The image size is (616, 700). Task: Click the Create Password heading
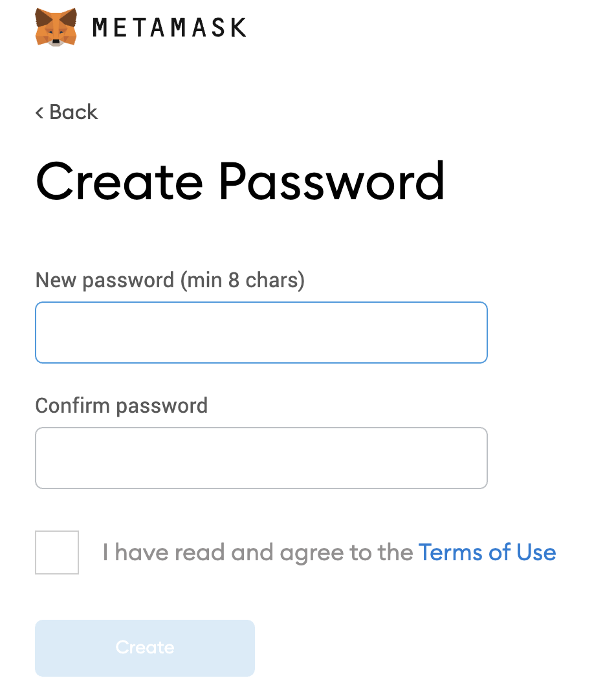pyautogui.click(x=240, y=180)
